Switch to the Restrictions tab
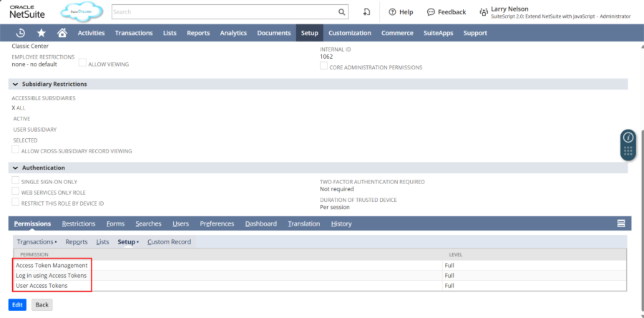 coord(79,223)
